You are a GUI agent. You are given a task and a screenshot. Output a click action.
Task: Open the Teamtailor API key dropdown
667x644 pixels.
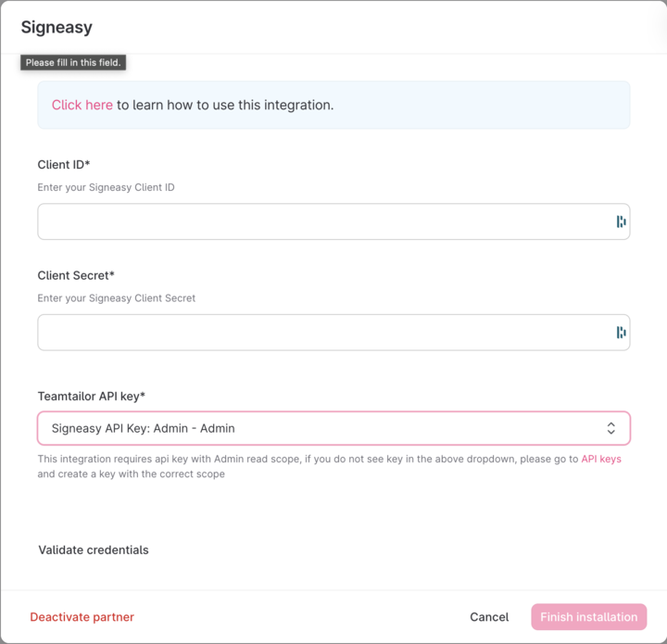click(x=333, y=428)
